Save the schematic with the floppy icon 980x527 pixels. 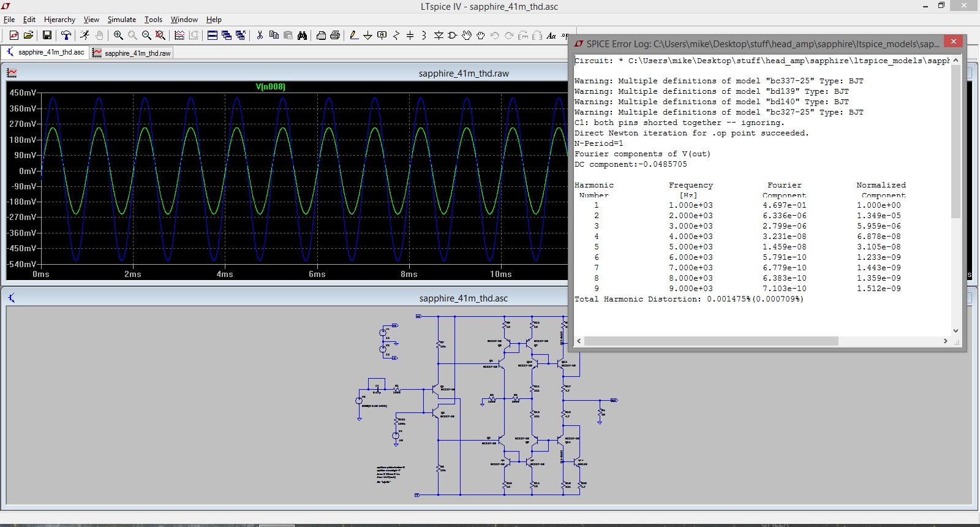coord(47,36)
